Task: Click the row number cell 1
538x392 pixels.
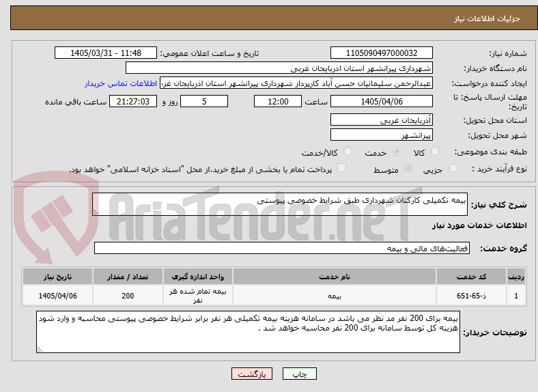Action: 516,296
